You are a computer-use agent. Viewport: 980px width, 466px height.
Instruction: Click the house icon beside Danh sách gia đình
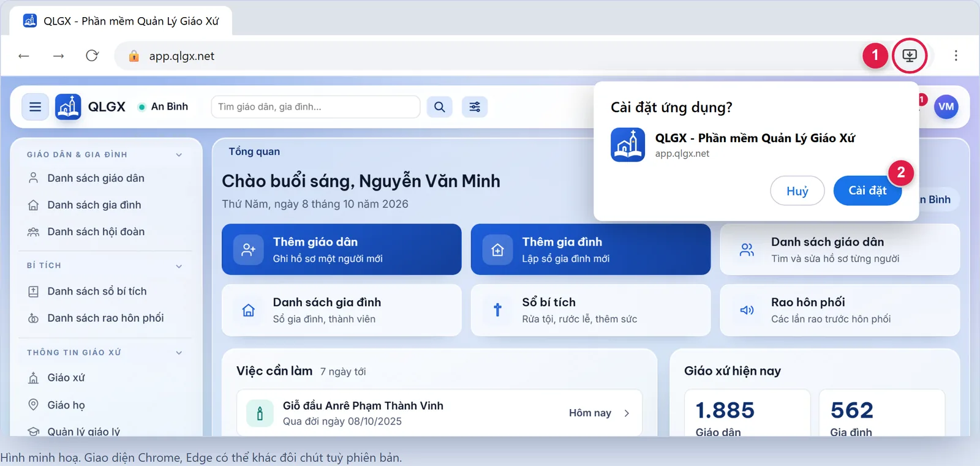coord(34,205)
